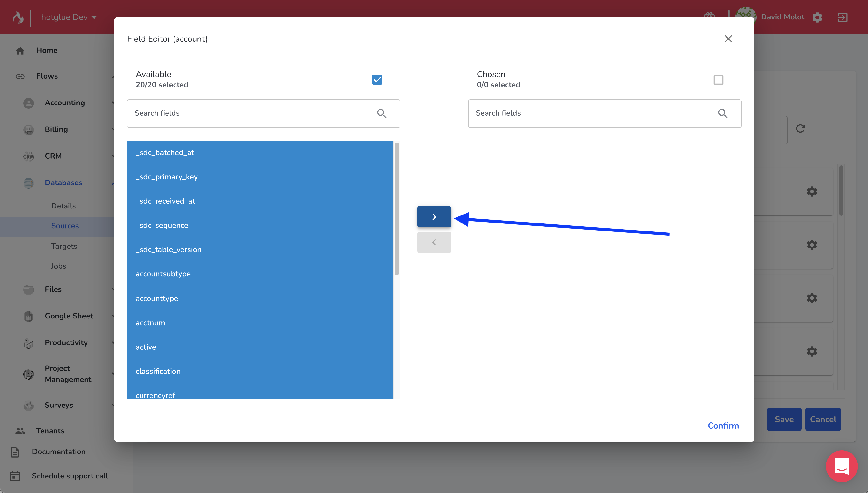Open the Targets sidebar item

point(64,246)
